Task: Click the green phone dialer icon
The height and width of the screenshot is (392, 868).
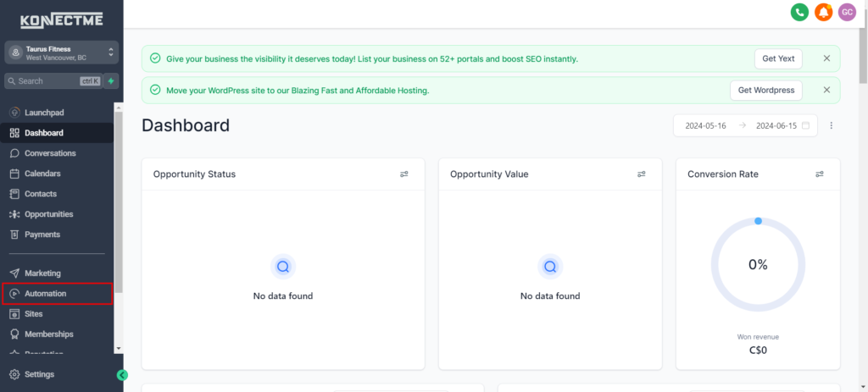Action: 798,12
